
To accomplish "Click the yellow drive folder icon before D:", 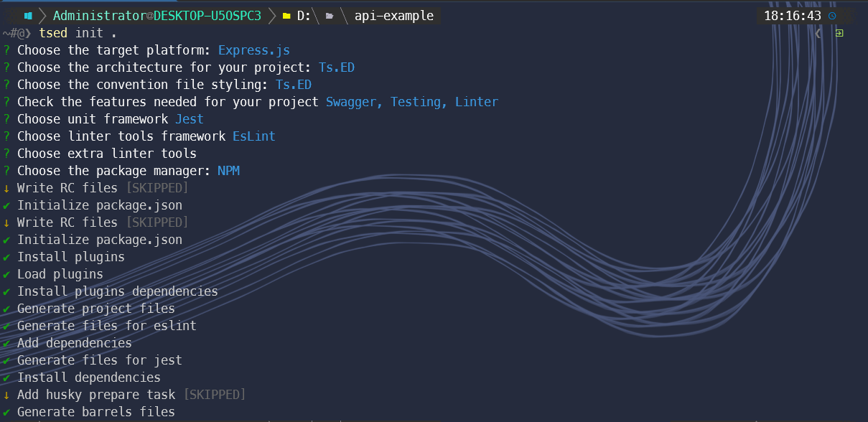I will [286, 16].
